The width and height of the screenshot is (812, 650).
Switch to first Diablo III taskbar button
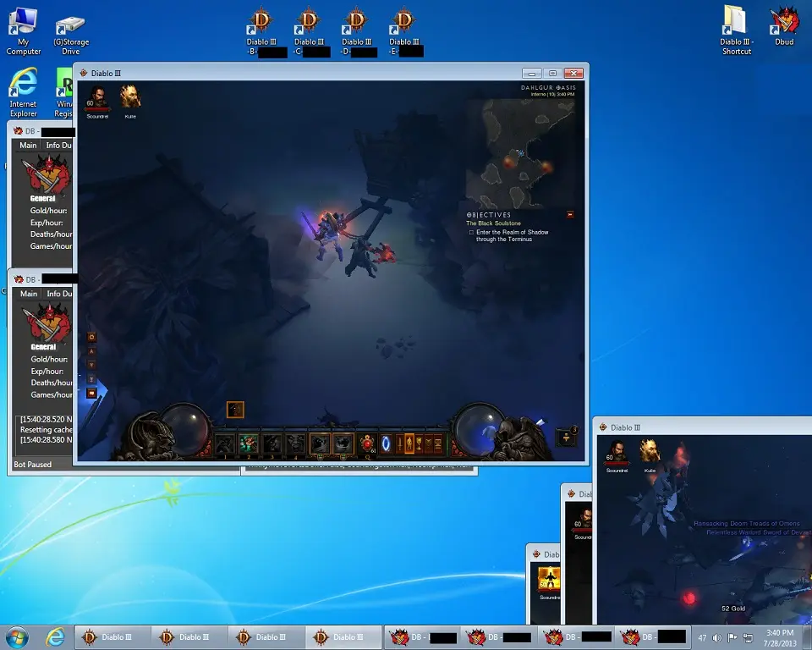pos(112,637)
